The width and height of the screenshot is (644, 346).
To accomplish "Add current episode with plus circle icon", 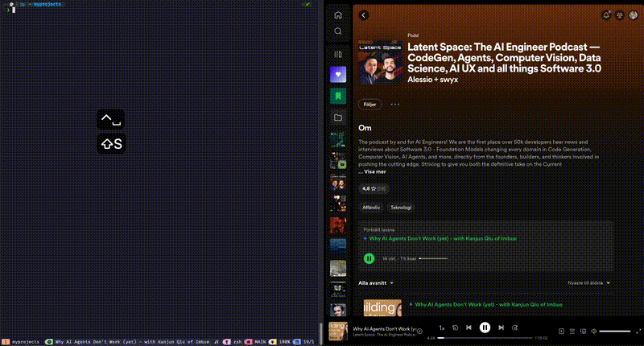I will (419, 332).
